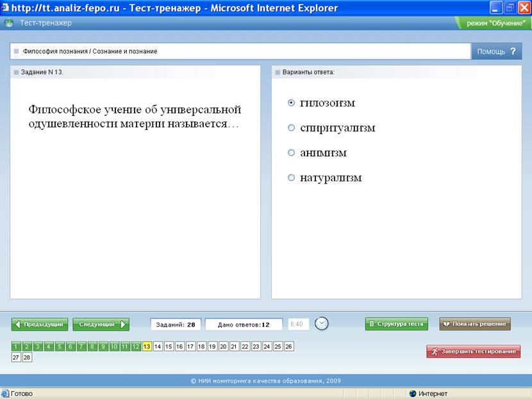
Task: Jump to question 8
Action: tap(92, 346)
